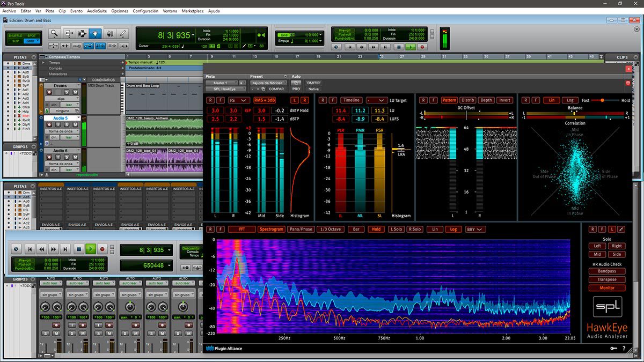644x362 pixels.
Task: Click Play in the floating Transport window
Action: point(90,249)
